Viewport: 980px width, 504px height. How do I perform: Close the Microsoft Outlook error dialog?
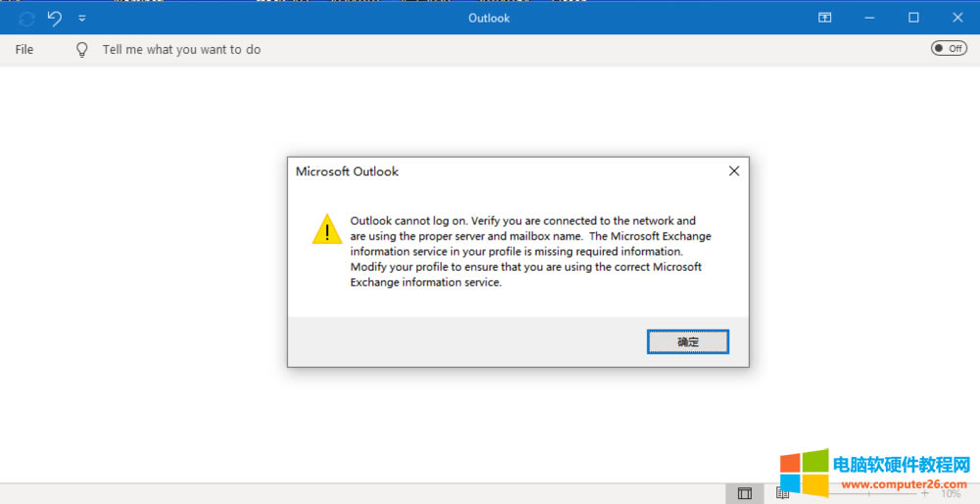[x=734, y=171]
